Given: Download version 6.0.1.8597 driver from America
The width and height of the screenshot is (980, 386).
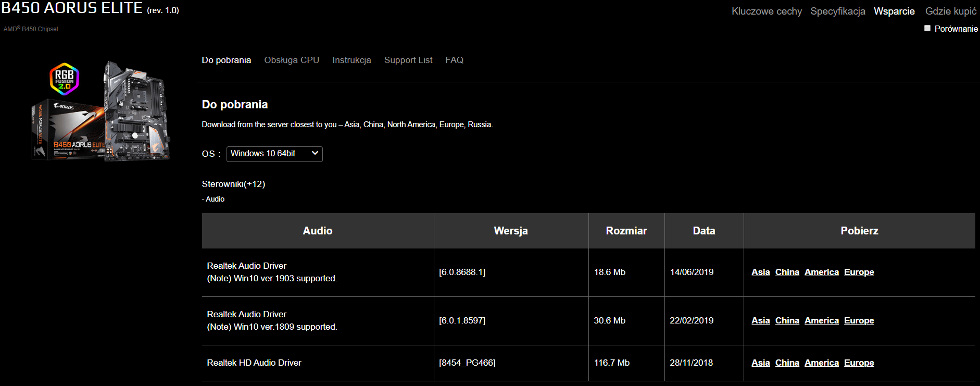Looking at the screenshot, I should [822, 320].
